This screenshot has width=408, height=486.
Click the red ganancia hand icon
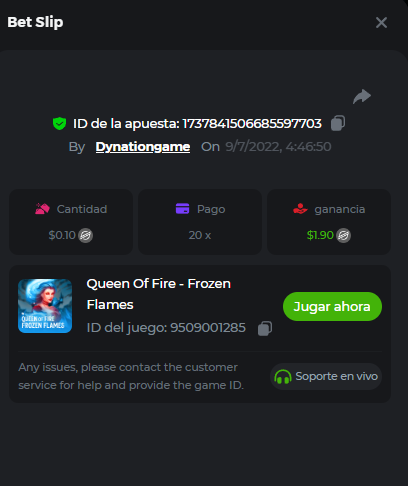point(300,209)
